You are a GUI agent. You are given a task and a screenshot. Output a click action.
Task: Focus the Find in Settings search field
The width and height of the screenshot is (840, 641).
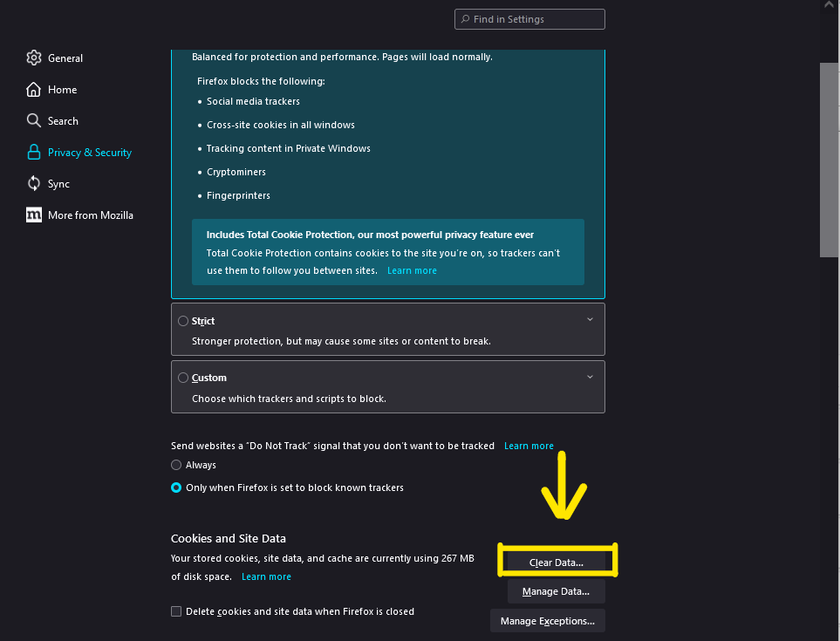(x=535, y=19)
